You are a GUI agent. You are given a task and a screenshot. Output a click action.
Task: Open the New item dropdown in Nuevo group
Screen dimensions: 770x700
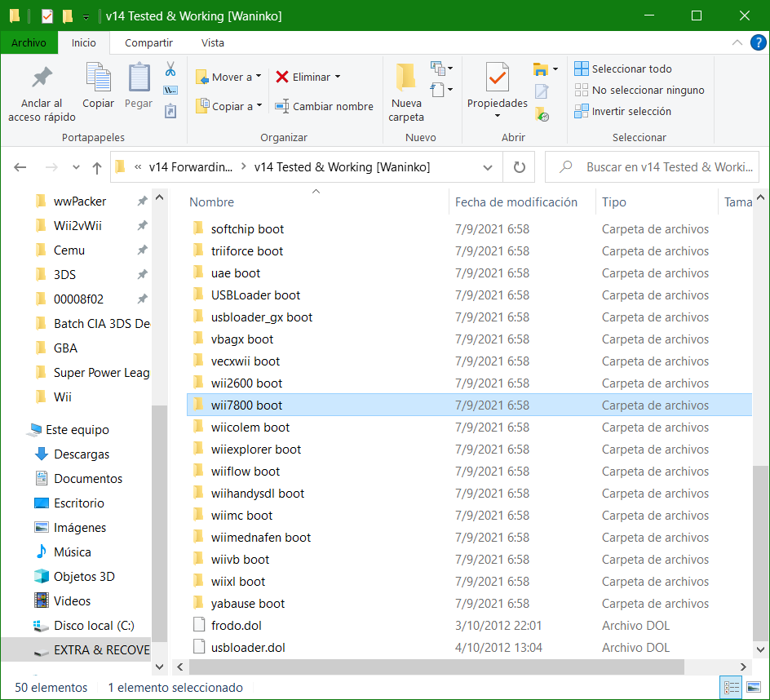tap(441, 69)
